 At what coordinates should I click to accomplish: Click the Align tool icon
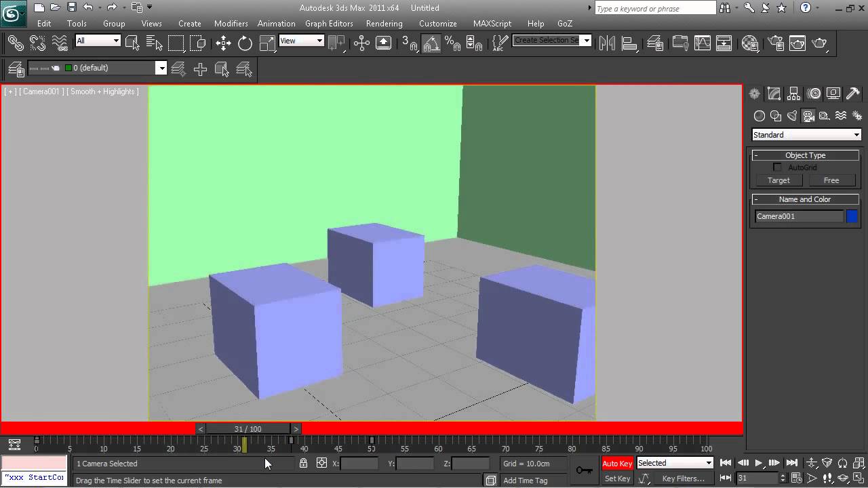coord(630,43)
